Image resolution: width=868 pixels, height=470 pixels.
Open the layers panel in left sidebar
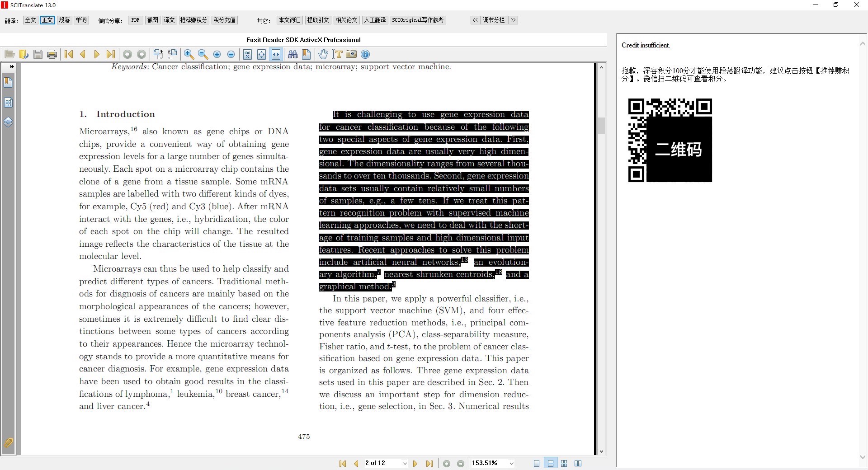pos(8,122)
